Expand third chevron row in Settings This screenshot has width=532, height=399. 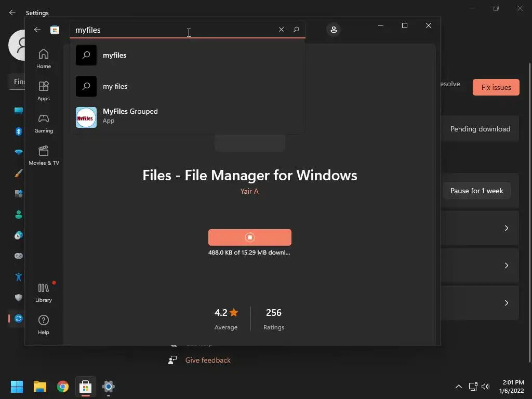click(x=506, y=303)
